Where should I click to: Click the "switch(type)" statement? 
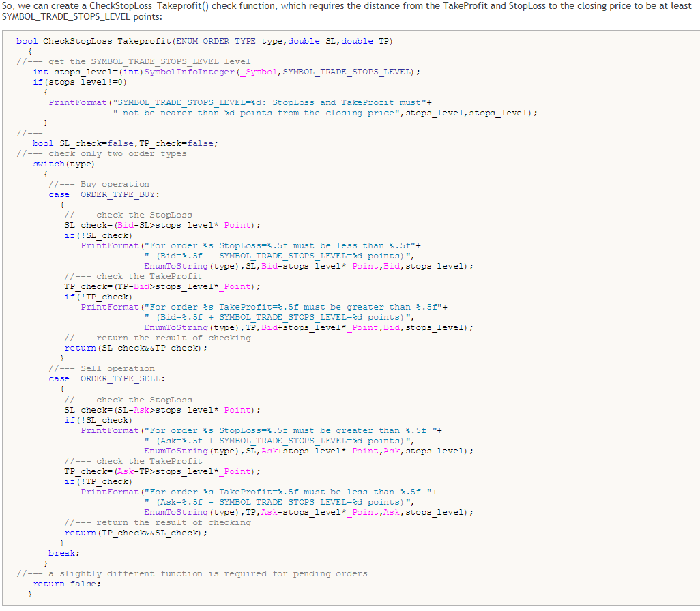point(64,164)
